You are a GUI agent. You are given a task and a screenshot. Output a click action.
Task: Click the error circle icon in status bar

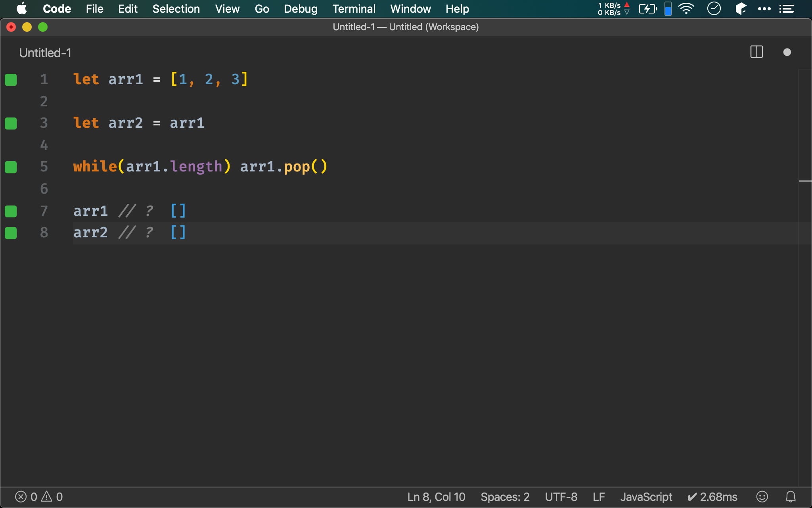pos(21,497)
